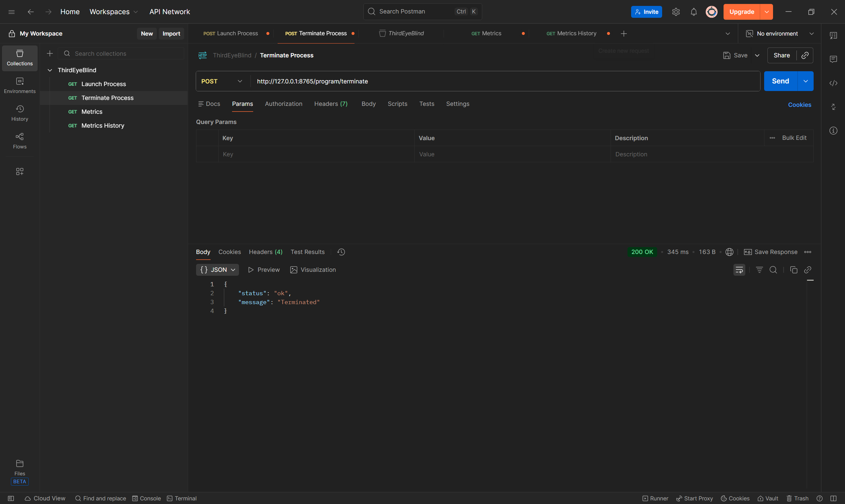Collapse the ThirdEyeBlind collection
Viewport: 845px width, 504px height.
tap(50, 70)
